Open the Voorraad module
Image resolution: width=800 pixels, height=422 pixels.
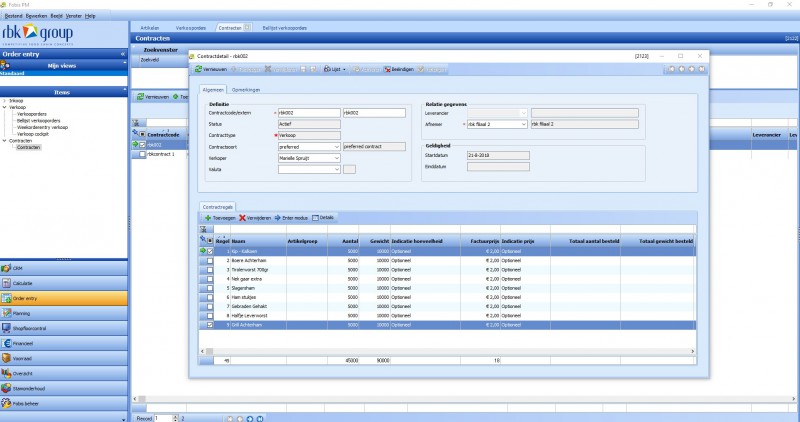(x=64, y=359)
